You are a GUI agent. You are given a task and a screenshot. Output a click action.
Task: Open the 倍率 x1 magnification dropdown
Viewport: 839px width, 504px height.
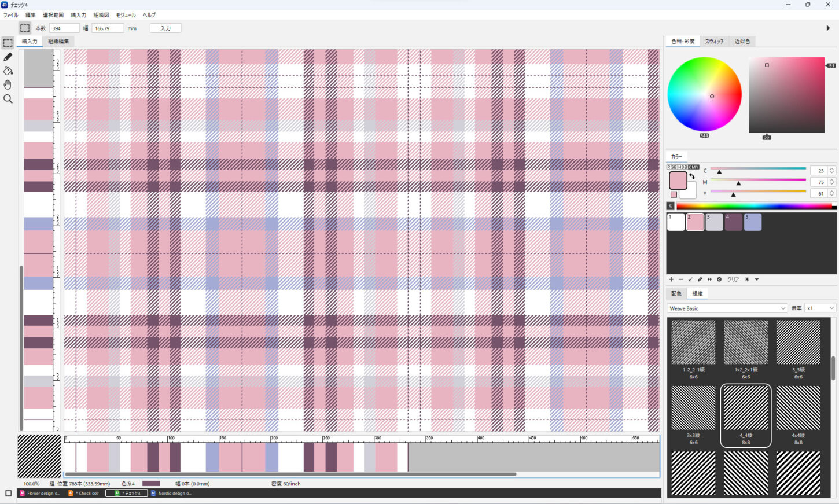(820, 308)
